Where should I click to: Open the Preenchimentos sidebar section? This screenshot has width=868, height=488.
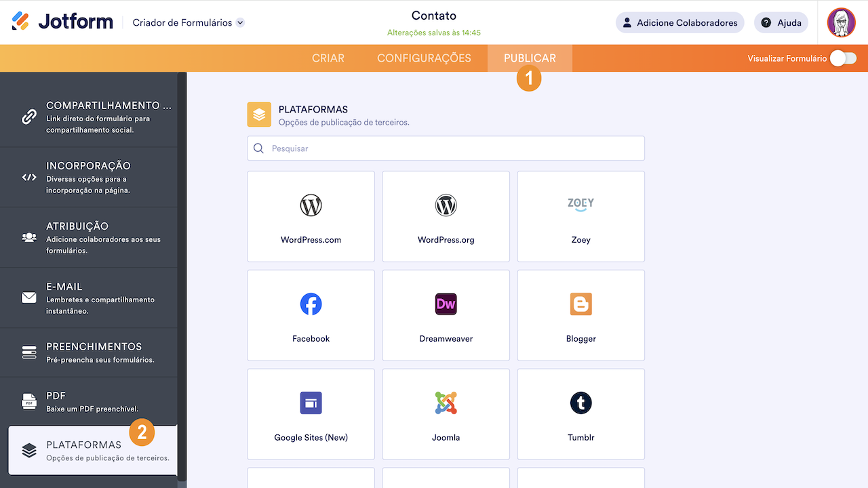click(89, 352)
